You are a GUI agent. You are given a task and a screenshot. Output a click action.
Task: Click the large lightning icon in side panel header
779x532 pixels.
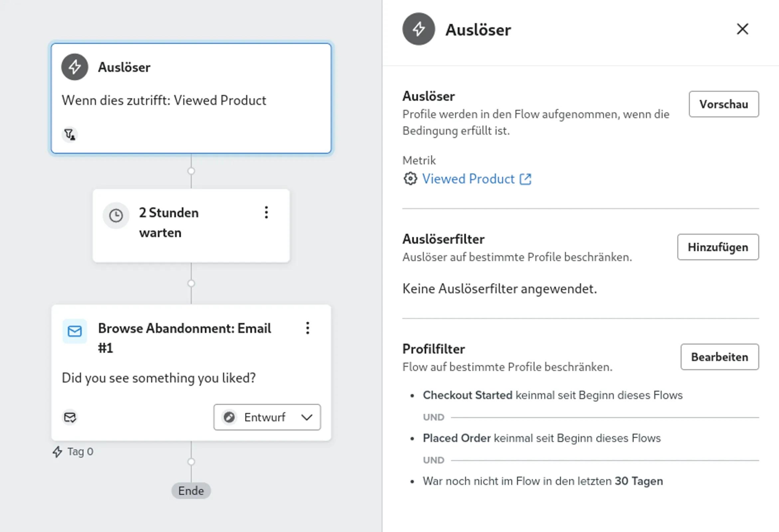point(419,29)
